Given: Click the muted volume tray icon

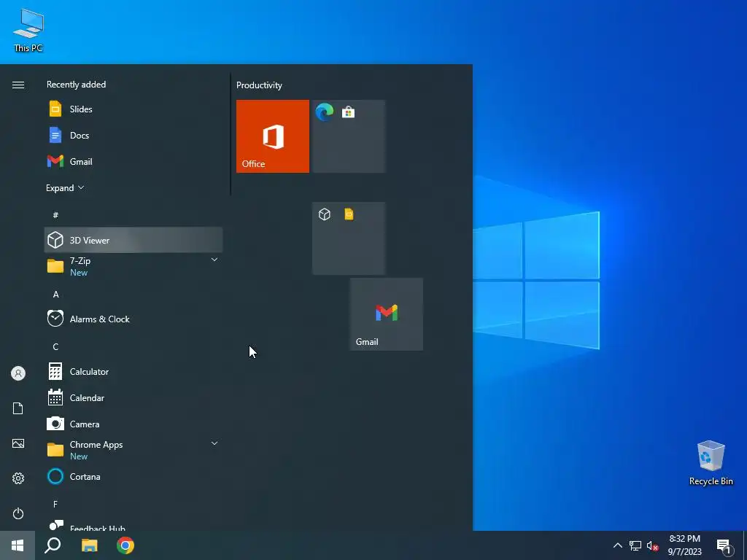Looking at the screenshot, I should coord(652,545).
